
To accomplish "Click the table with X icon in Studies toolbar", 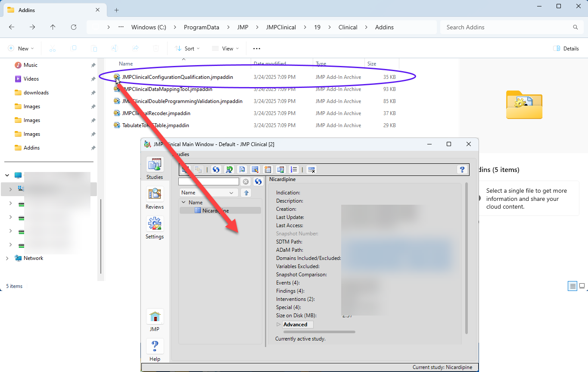I will pos(312,169).
